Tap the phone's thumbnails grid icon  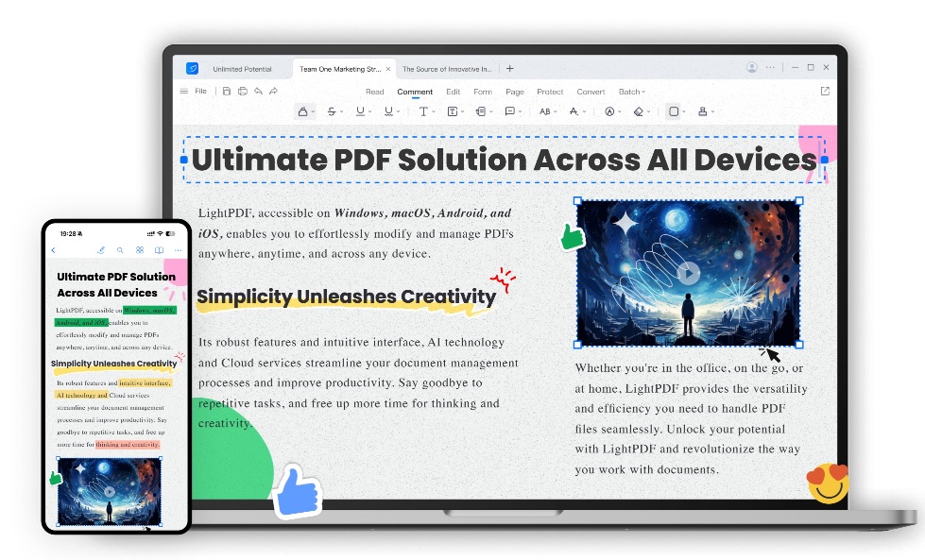(140, 250)
